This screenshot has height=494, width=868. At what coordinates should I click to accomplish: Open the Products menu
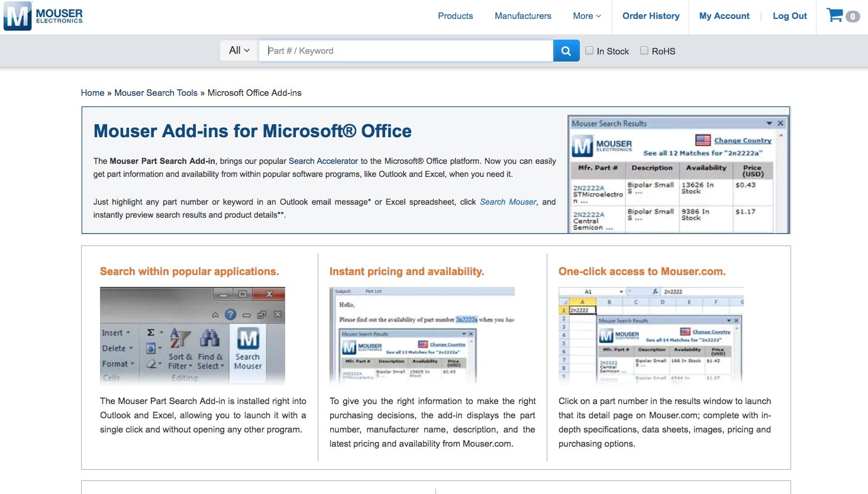click(x=455, y=16)
